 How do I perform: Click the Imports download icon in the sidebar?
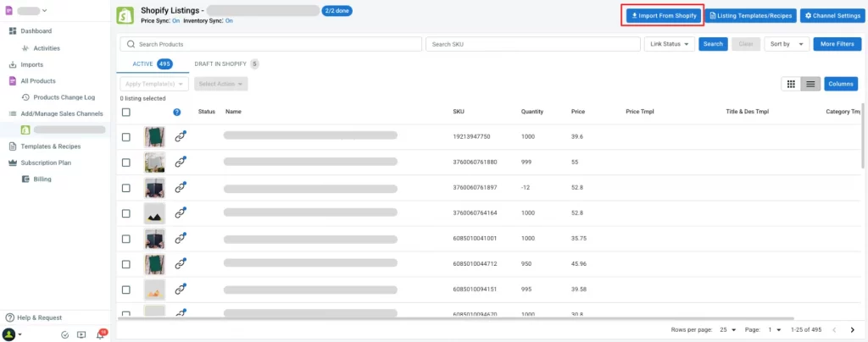13,64
